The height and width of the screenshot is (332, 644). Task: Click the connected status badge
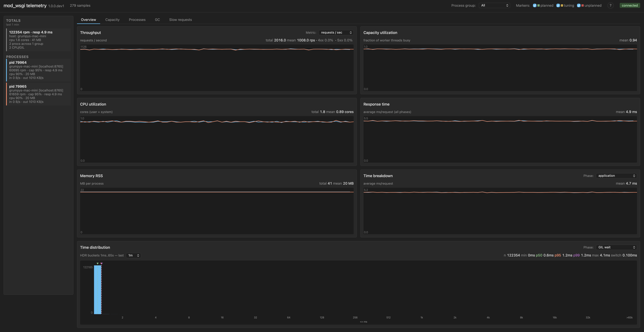tap(630, 5)
